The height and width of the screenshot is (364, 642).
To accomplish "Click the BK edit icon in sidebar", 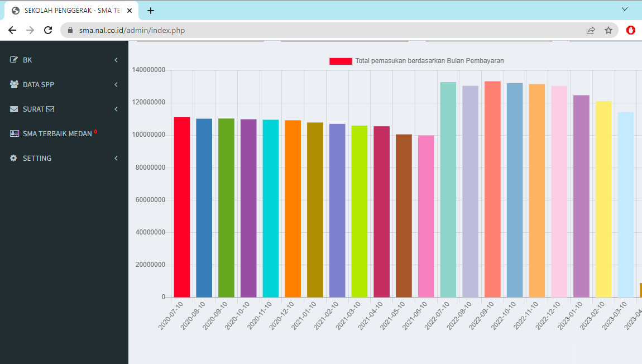I will [14, 60].
